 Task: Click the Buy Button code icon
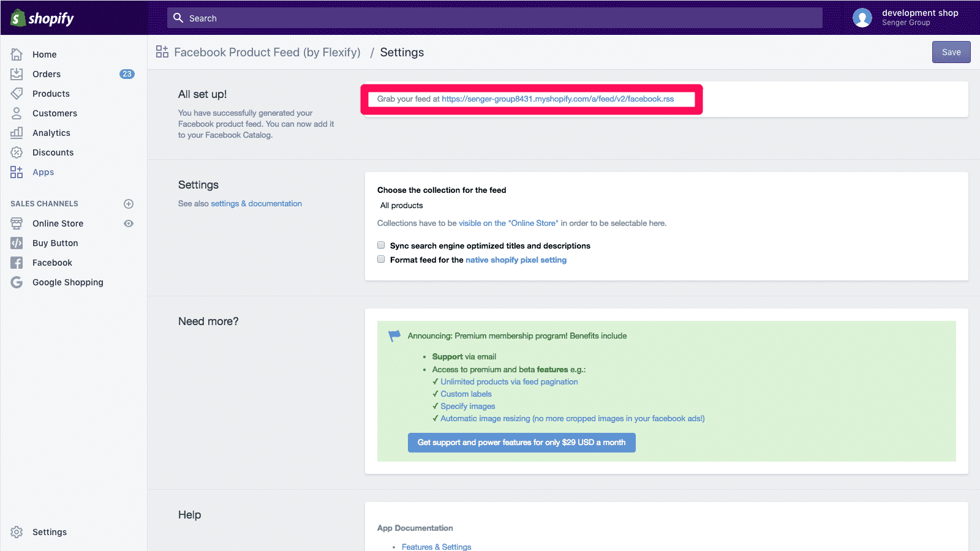(x=17, y=243)
